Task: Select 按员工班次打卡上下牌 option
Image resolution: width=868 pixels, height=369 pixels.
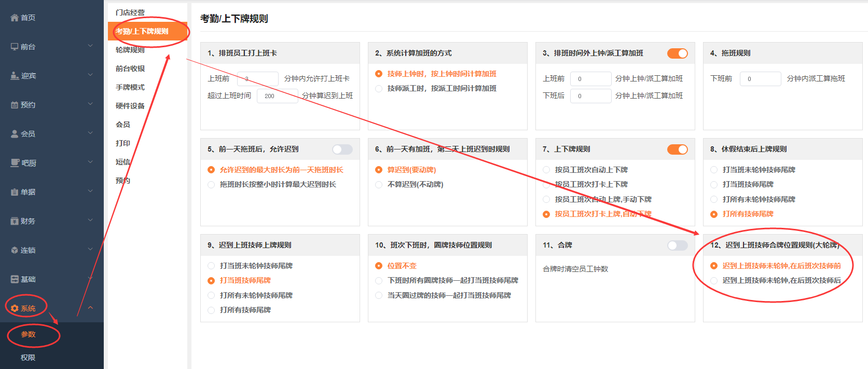Action: (x=585, y=185)
